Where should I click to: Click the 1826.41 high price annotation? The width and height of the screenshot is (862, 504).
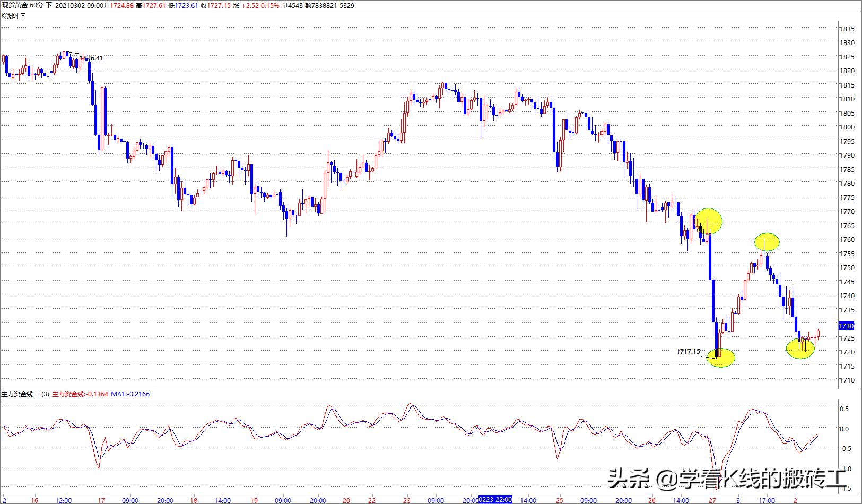click(91, 58)
